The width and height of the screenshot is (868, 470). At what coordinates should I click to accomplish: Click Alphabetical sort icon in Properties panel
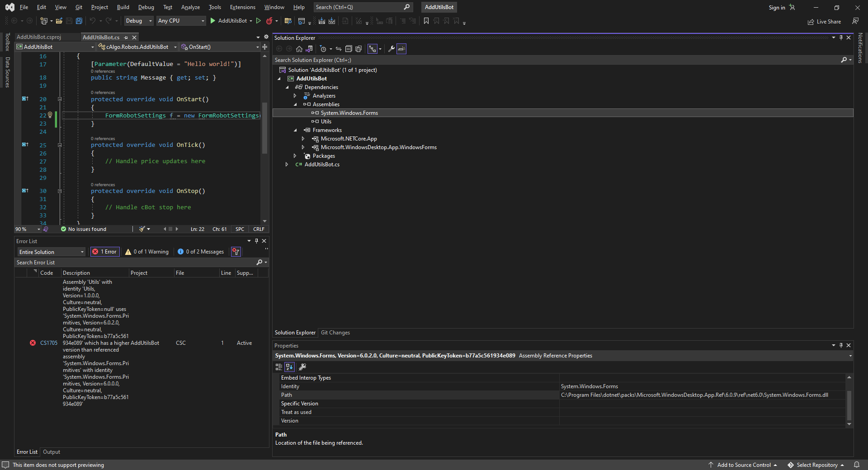click(x=290, y=367)
